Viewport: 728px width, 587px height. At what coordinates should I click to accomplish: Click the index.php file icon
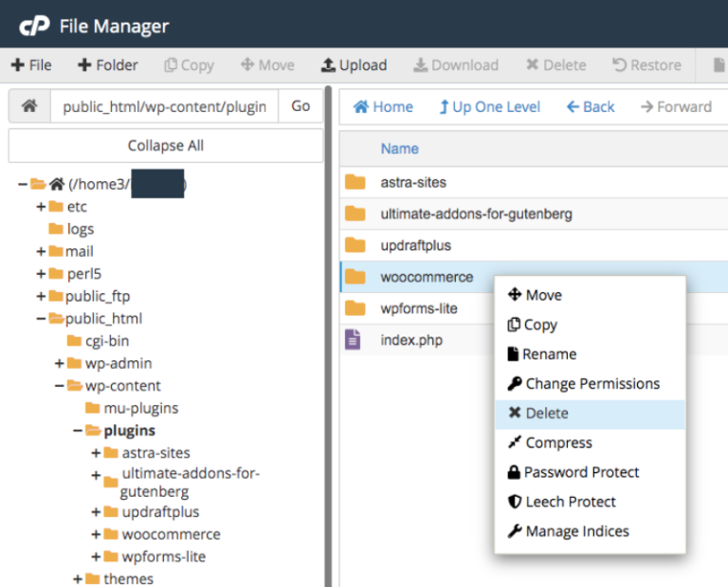354,339
